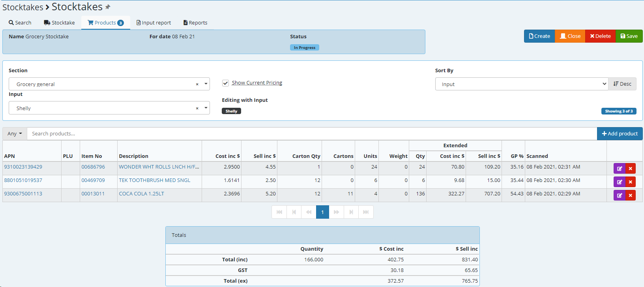
Task: Click the orange Close button
Action: [570, 36]
